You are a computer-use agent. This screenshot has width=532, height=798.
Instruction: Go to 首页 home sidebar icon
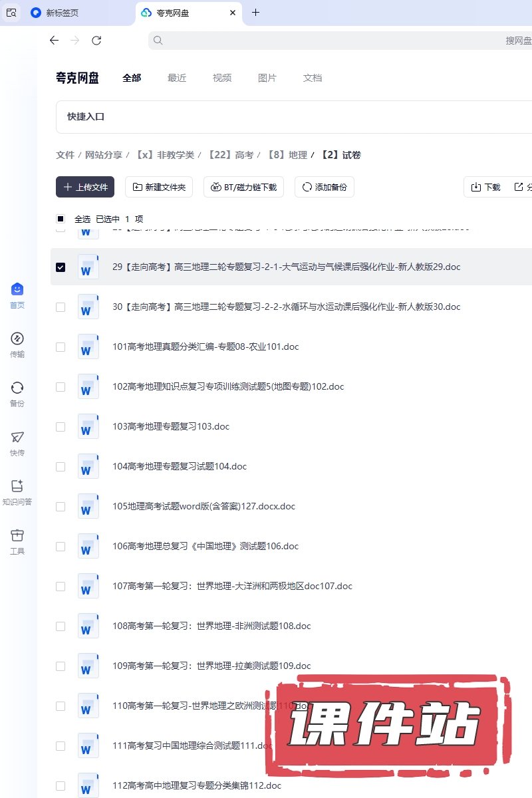tap(17, 290)
